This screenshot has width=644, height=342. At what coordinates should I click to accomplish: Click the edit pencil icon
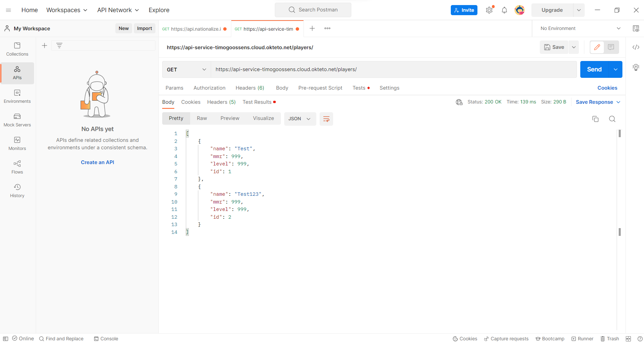[x=597, y=47]
